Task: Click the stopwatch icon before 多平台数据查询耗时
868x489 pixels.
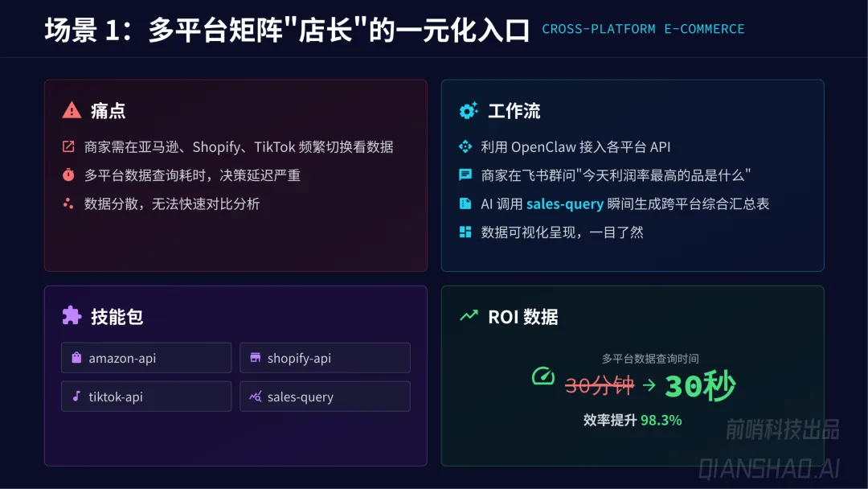Action: click(68, 175)
